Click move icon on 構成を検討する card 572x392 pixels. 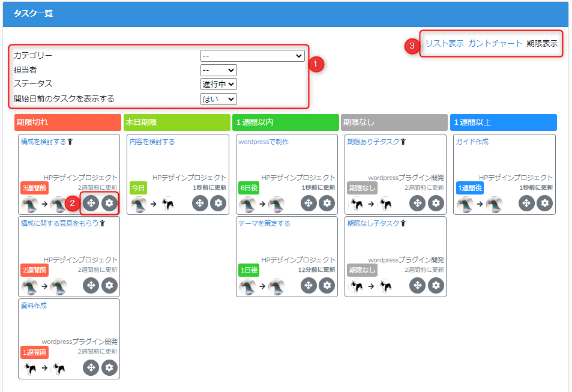(x=91, y=203)
